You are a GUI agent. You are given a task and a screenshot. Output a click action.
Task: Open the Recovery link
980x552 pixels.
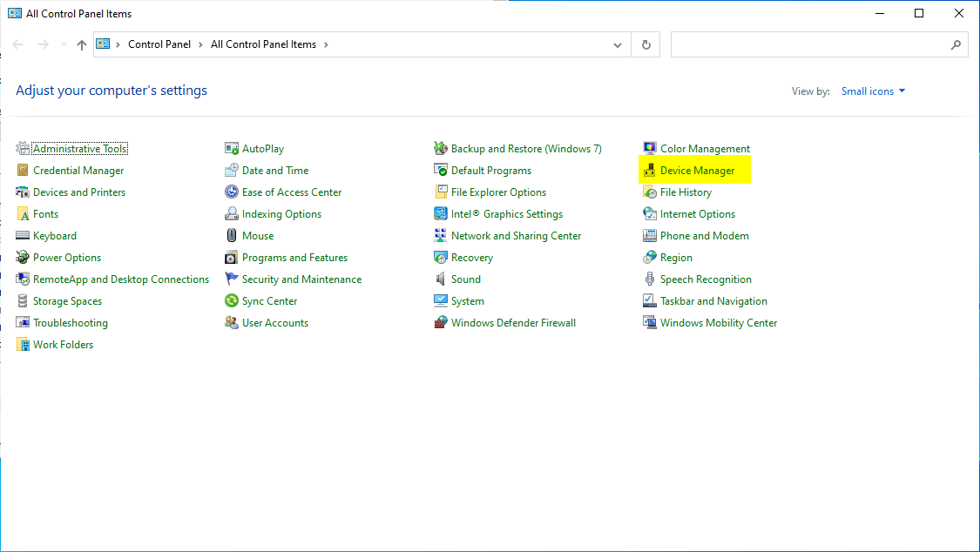(472, 257)
